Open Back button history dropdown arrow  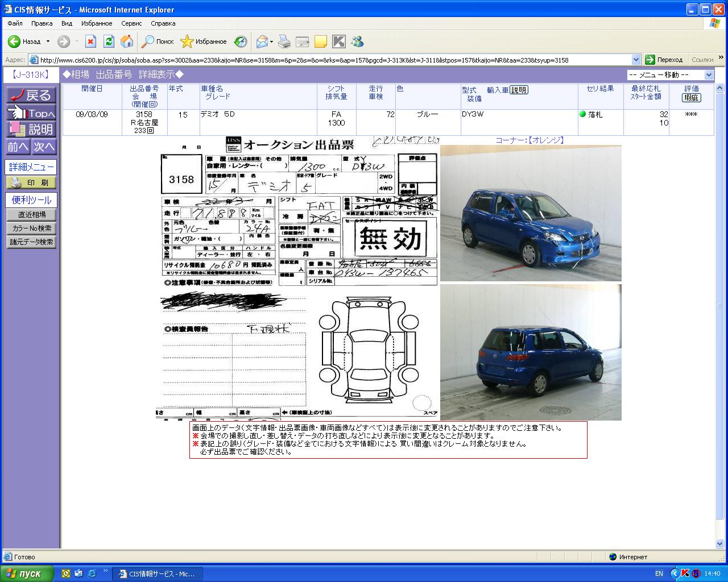(48, 41)
